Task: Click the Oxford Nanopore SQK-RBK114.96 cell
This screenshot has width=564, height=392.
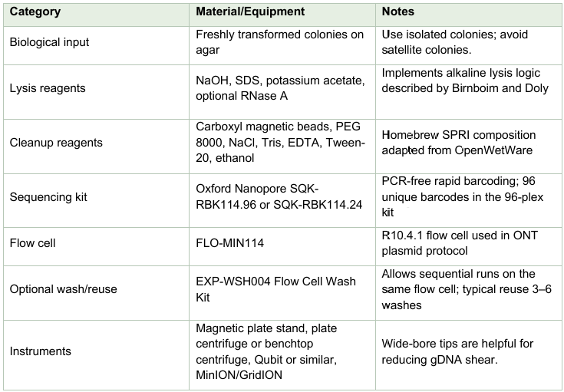Action: (279, 197)
